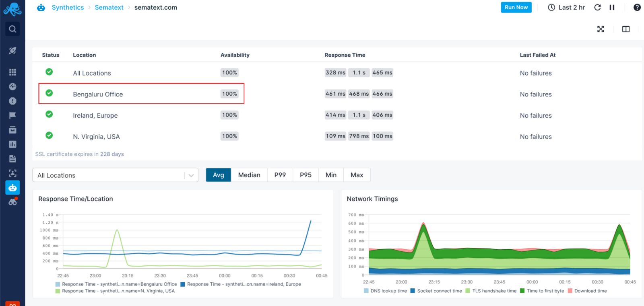
Task: Toggle Ireland, Europe series in Response Time legend
Action: [x=241, y=284]
